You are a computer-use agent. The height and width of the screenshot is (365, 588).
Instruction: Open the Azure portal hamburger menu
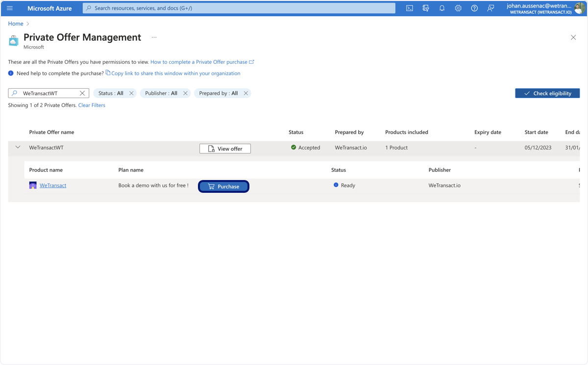pyautogui.click(x=10, y=8)
